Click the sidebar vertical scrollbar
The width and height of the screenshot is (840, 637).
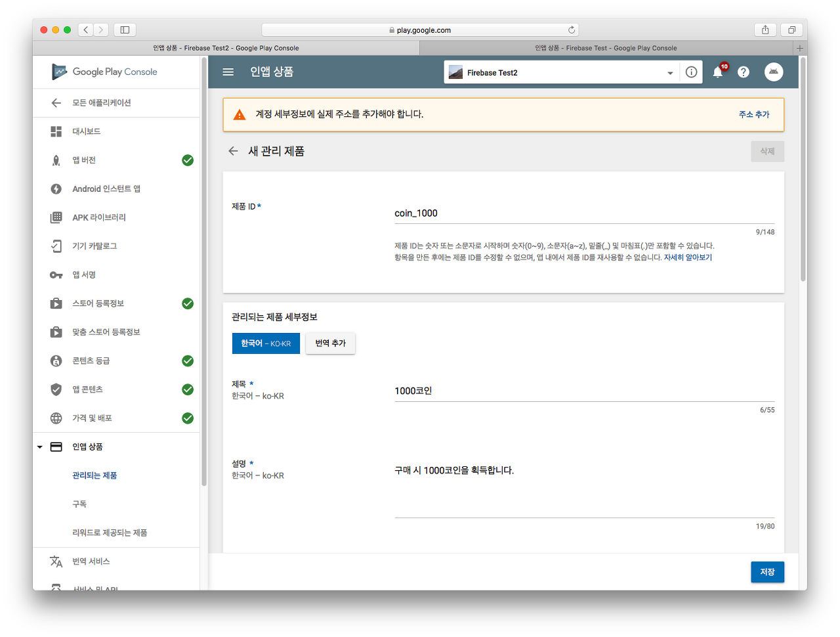click(x=204, y=273)
